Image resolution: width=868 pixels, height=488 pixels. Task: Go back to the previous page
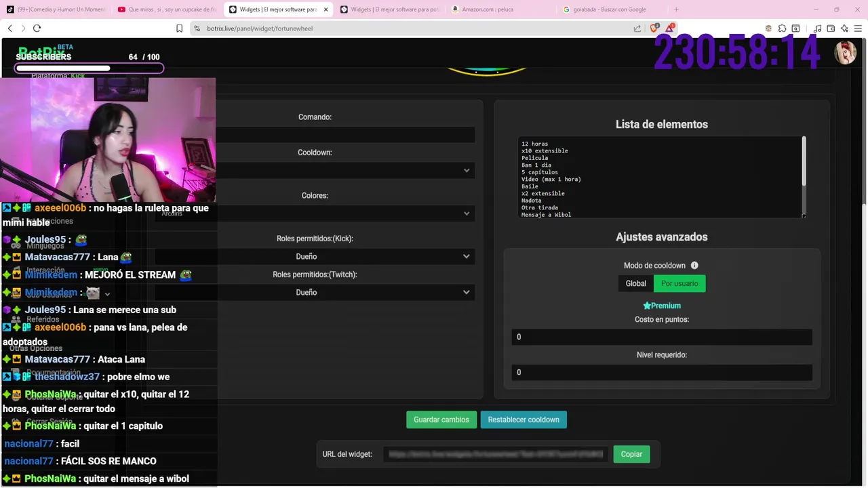pos(9,28)
